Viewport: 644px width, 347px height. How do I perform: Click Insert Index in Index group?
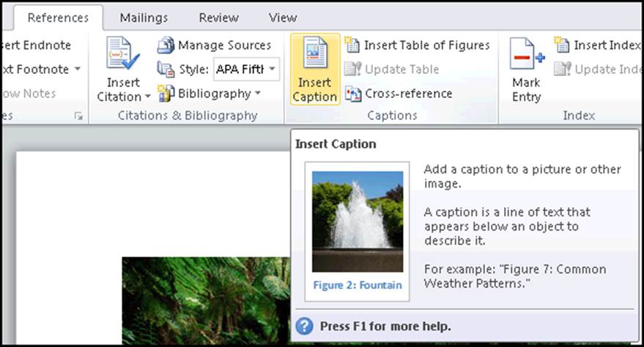pos(596,45)
